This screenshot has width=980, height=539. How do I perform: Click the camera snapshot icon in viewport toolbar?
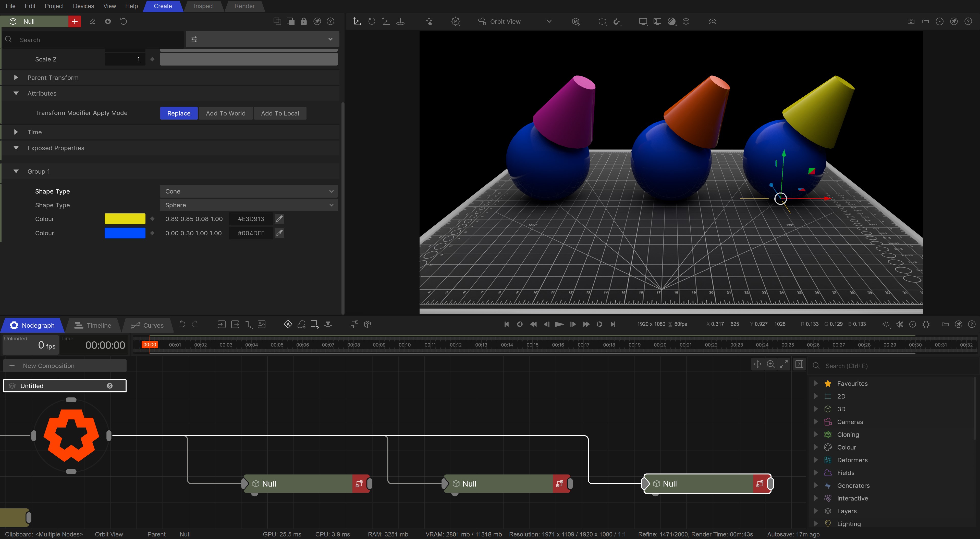911,22
